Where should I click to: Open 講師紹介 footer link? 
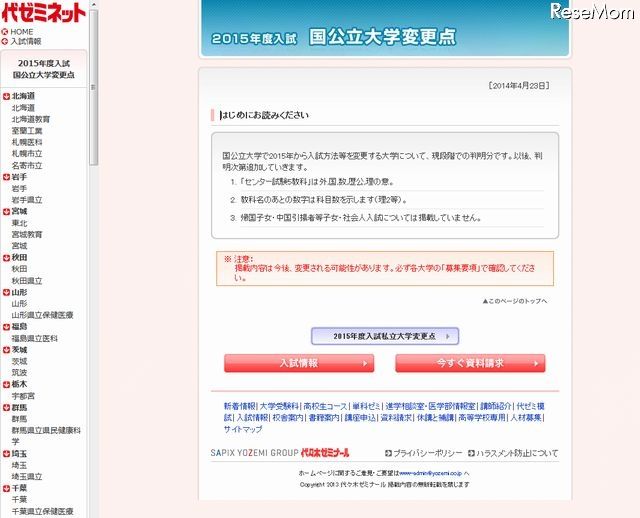tap(496, 406)
